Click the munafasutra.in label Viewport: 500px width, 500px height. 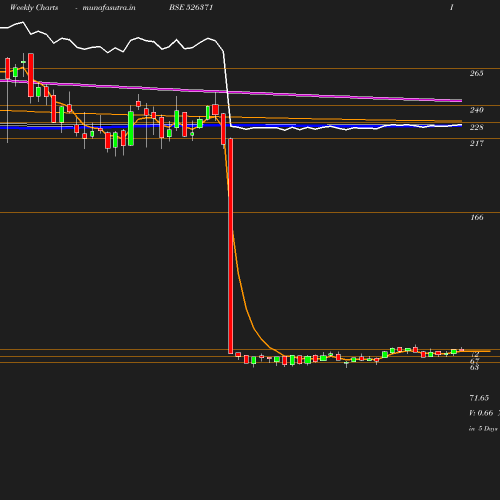(x=109, y=7)
